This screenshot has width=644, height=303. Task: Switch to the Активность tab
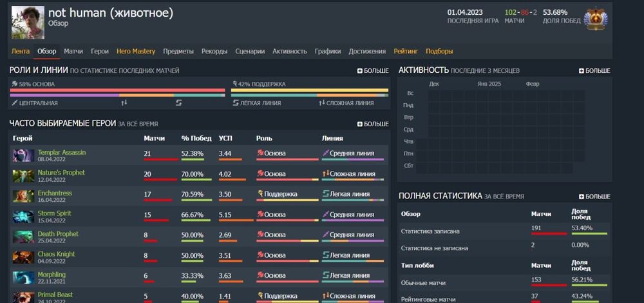290,52
